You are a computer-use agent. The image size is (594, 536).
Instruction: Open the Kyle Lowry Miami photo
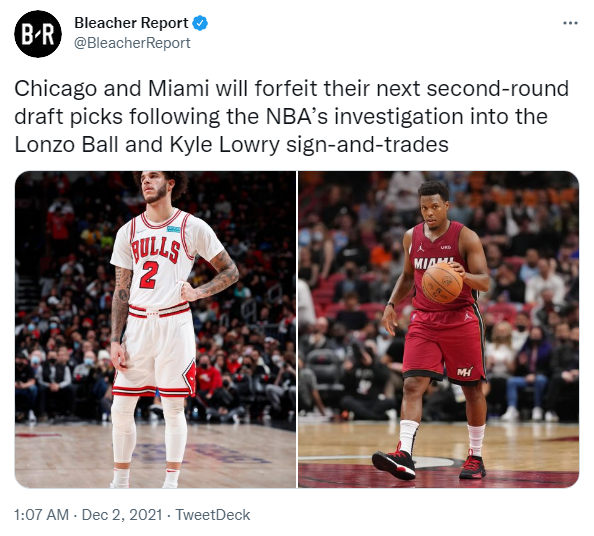click(438, 329)
